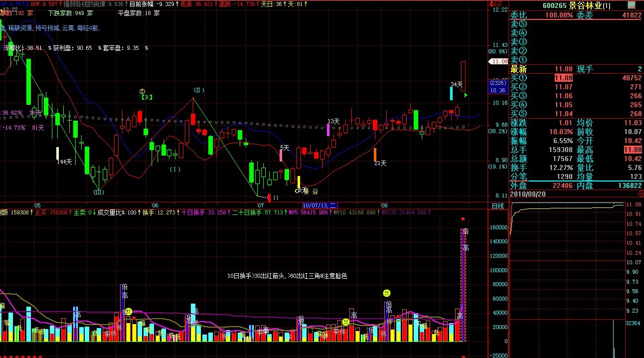Click the 买① bid price 11.08
644x358 pixels.
(x=564, y=78)
